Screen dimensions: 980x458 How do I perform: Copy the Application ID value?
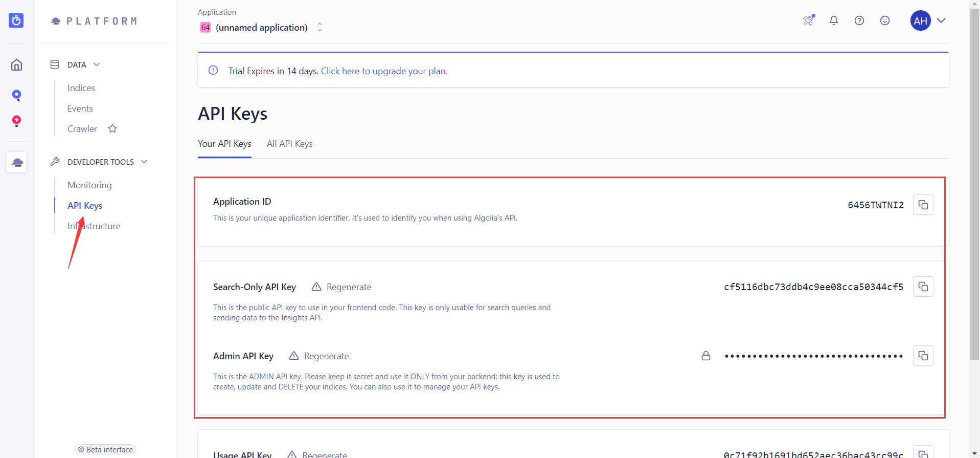tap(923, 205)
